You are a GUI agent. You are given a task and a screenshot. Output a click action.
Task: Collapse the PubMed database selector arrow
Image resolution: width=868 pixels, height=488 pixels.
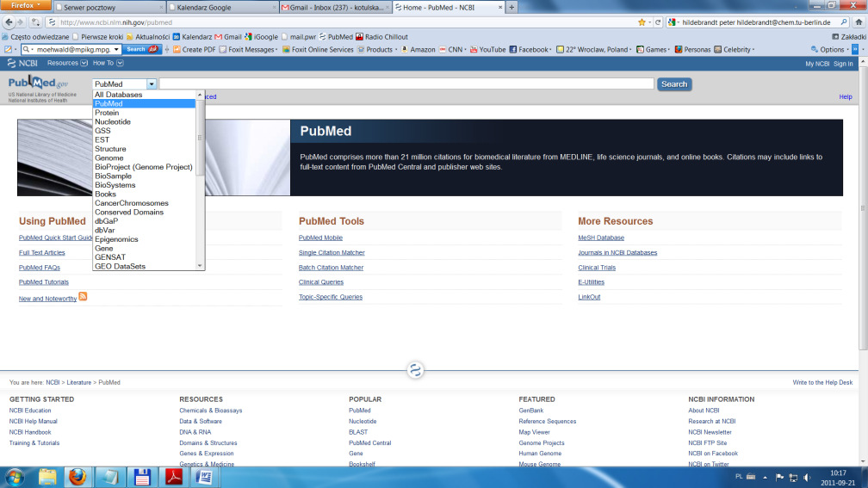[152, 84]
